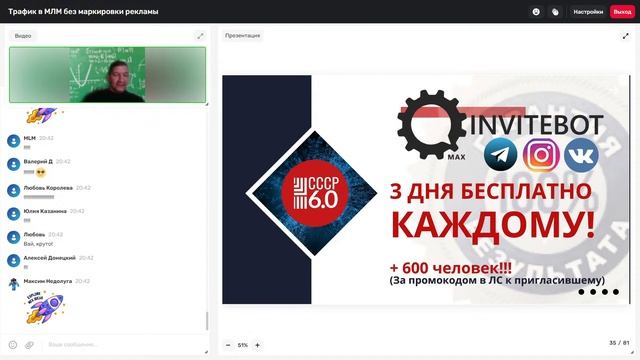
Task: Click the 51% zoom level value
Action: (x=242, y=345)
